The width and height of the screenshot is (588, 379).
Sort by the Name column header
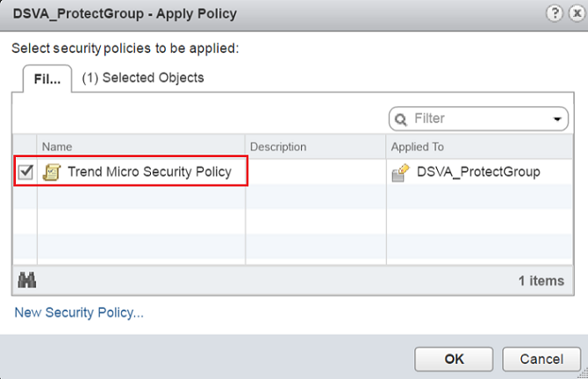140,147
